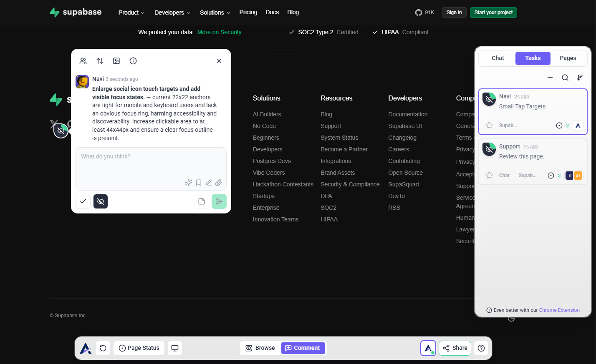
Task: Click the info icon in comment popup
Action: click(133, 61)
